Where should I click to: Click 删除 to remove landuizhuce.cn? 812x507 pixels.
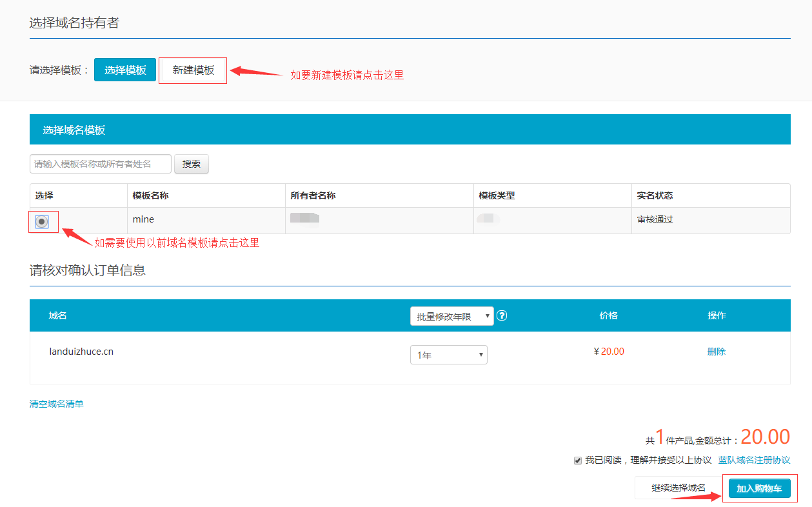716,352
